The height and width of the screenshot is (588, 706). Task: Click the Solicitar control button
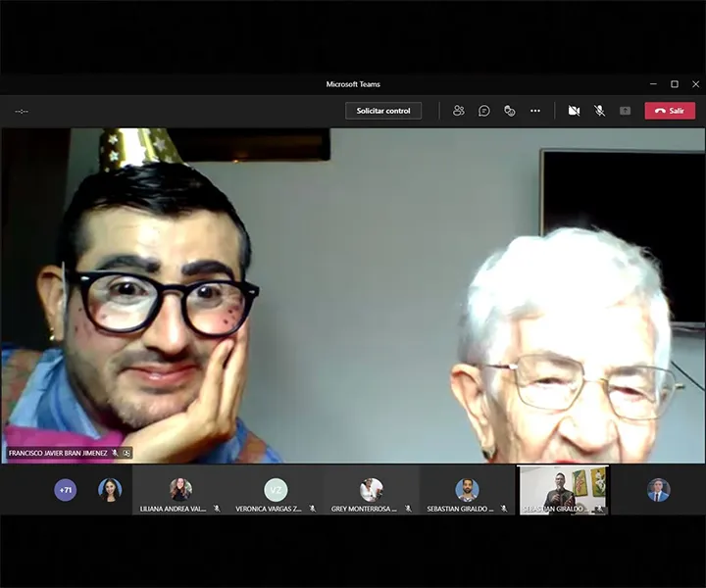pos(383,111)
